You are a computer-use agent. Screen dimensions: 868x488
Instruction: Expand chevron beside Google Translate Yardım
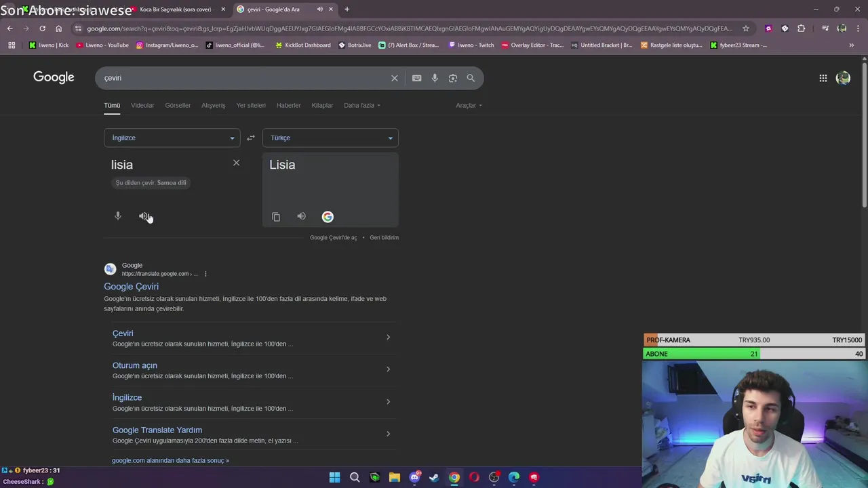tap(388, 434)
